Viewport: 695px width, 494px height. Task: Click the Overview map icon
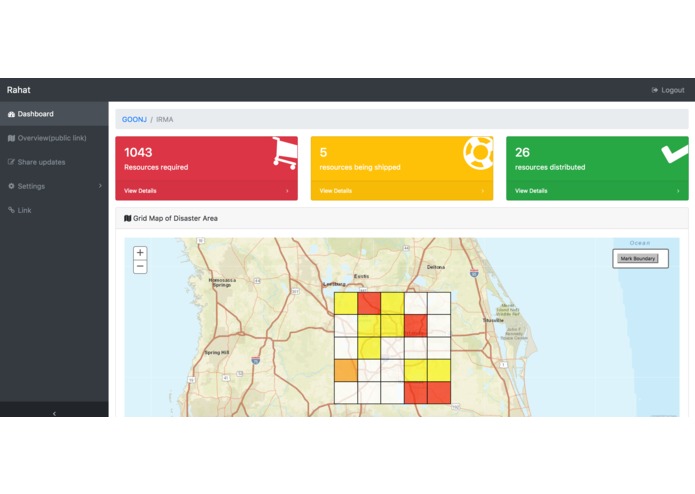pyautogui.click(x=12, y=138)
